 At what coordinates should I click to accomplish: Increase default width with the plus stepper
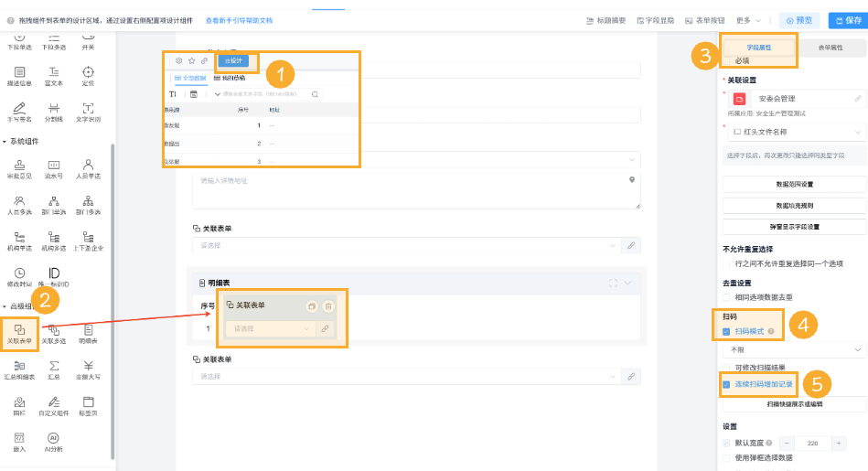coord(838,443)
